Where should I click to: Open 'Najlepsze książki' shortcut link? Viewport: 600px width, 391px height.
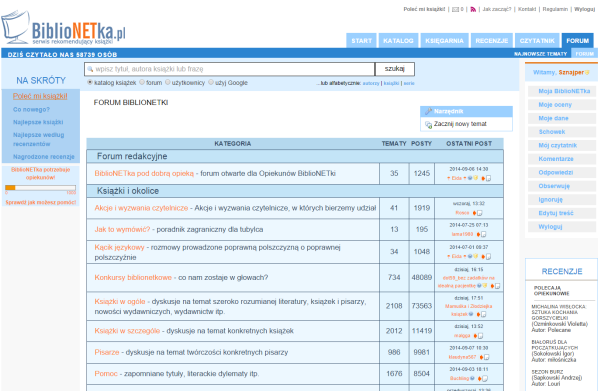pos(38,122)
